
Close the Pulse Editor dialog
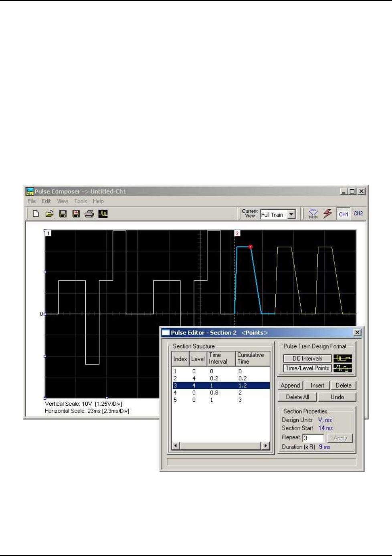coord(357,332)
